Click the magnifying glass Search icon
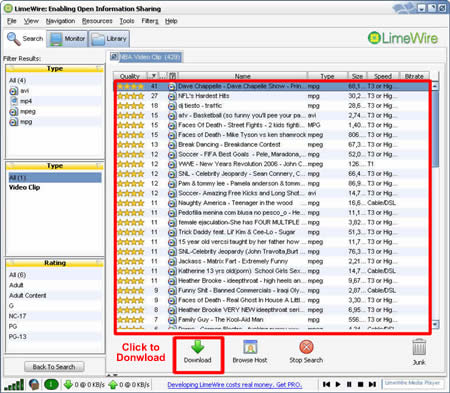 coord(14,39)
